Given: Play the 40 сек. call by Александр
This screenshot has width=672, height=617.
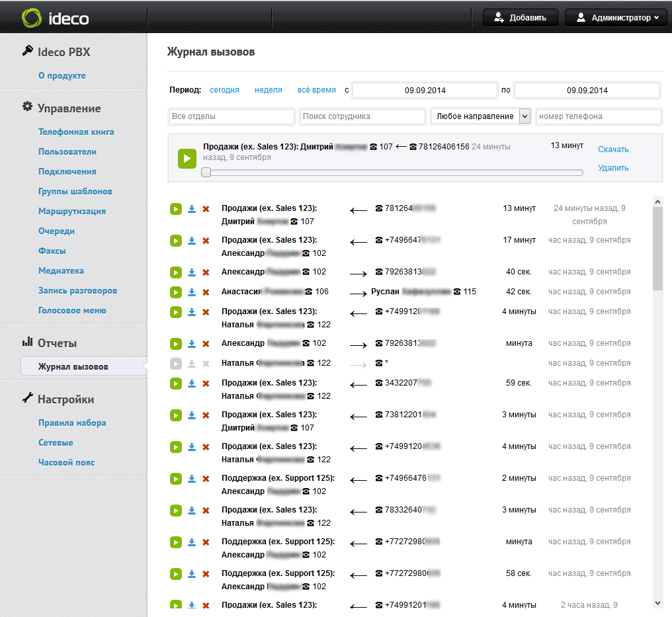Looking at the screenshot, I should click(176, 272).
